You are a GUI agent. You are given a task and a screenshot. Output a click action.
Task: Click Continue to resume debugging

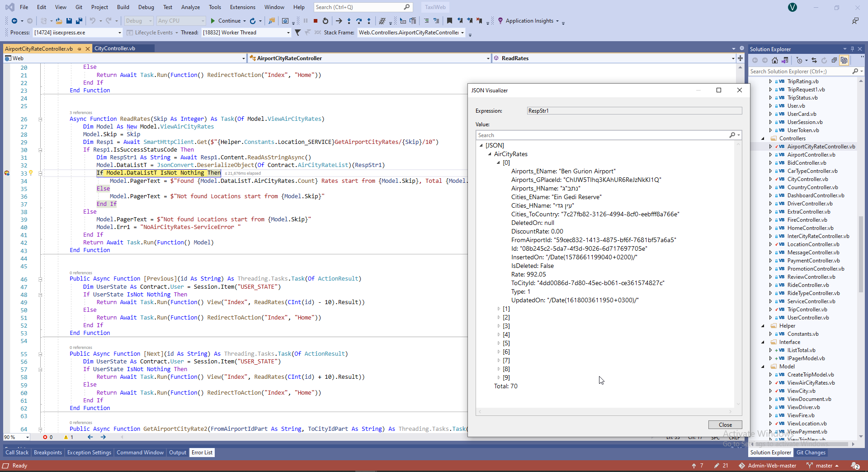click(225, 21)
